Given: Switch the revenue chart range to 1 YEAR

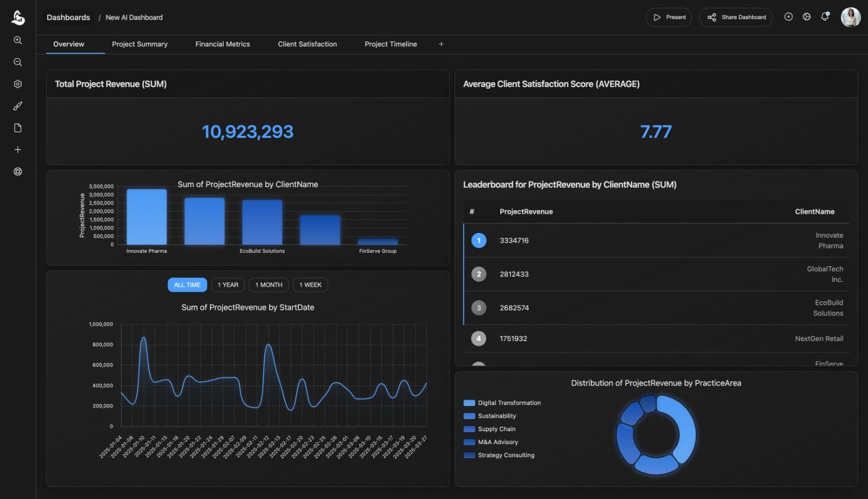Looking at the screenshot, I should click(228, 285).
